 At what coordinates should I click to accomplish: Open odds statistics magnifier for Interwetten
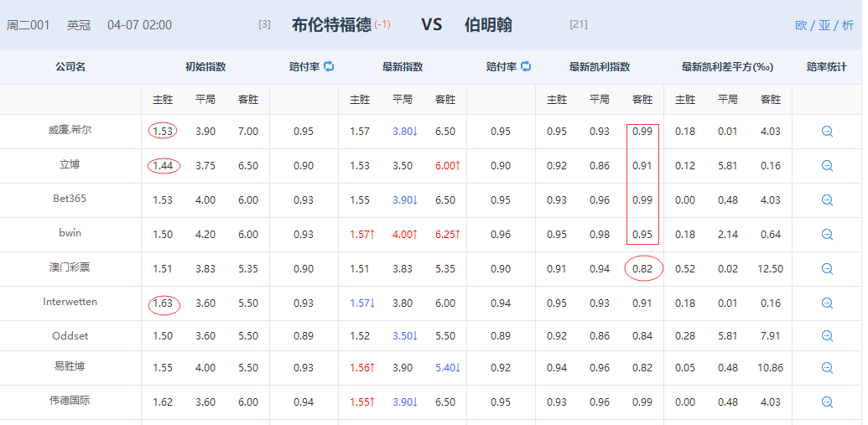(x=827, y=303)
